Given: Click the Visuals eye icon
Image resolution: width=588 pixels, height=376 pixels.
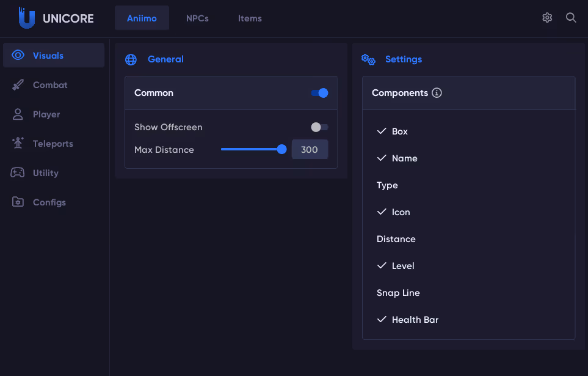Looking at the screenshot, I should (18, 55).
